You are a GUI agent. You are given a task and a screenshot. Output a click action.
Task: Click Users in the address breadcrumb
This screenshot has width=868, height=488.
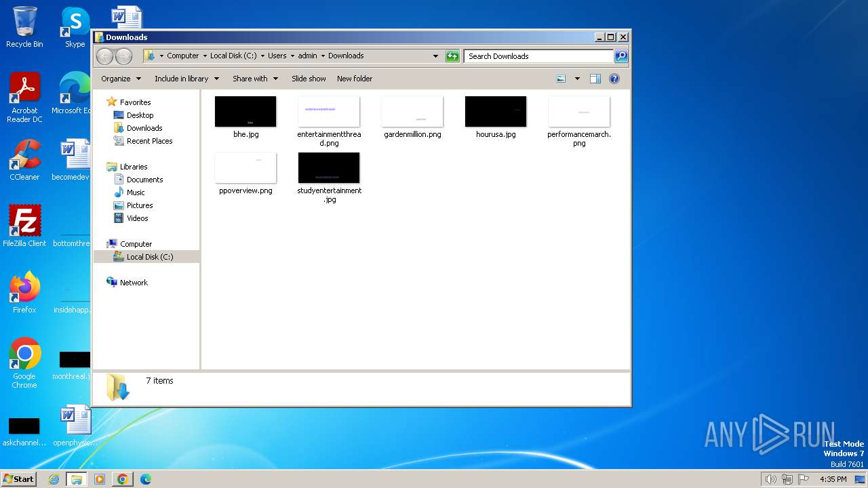(x=277, y=56)
